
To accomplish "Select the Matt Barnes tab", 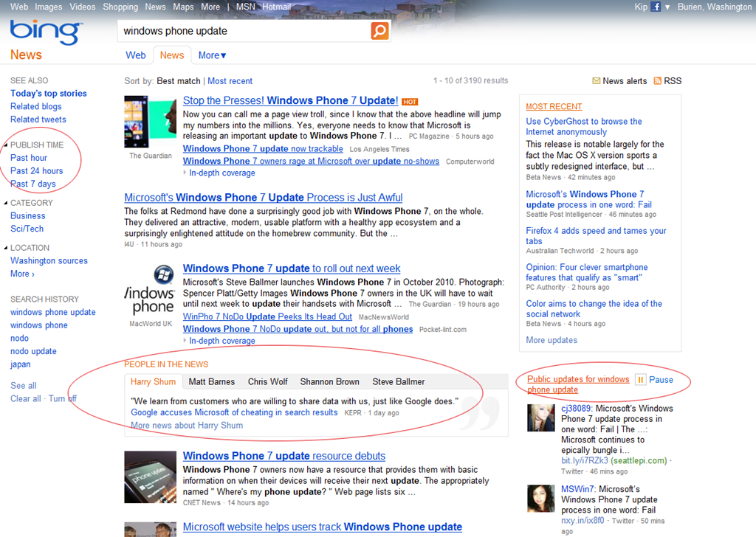I will pos(212,381).
